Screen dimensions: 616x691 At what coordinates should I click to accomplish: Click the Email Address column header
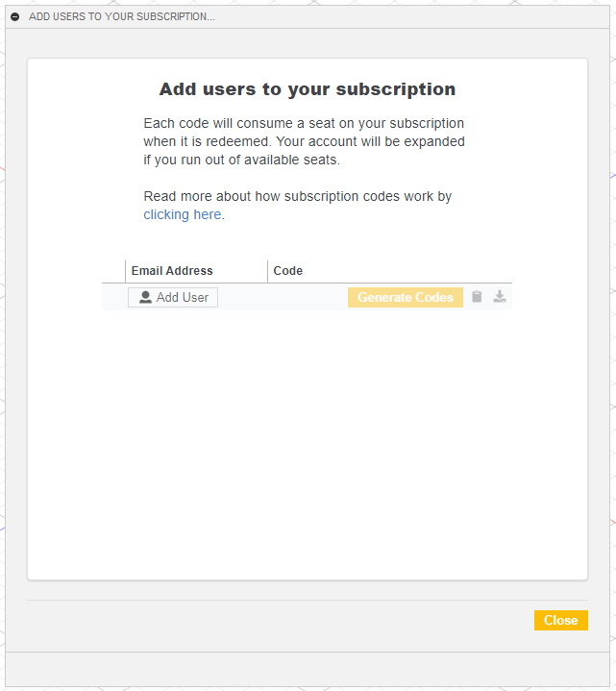172,271
